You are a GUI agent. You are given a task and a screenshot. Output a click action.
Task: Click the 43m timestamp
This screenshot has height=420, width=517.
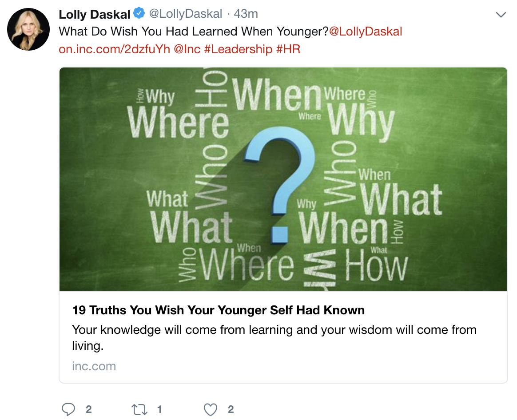pos(246,13)
